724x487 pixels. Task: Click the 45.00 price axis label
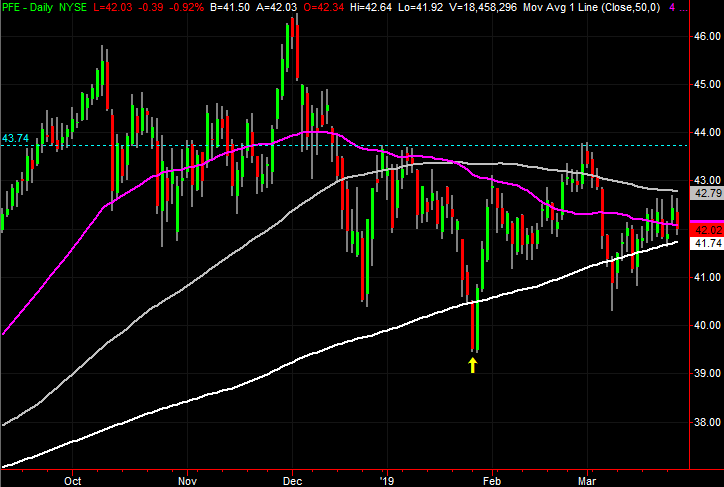point(707,84)
